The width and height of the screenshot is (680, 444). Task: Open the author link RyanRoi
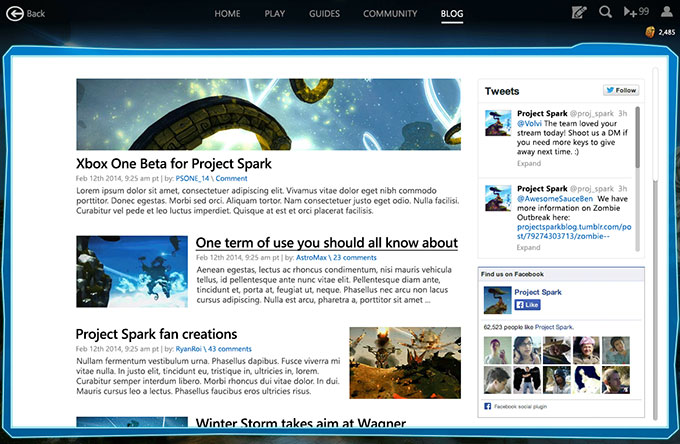click(x=189, y=349)
